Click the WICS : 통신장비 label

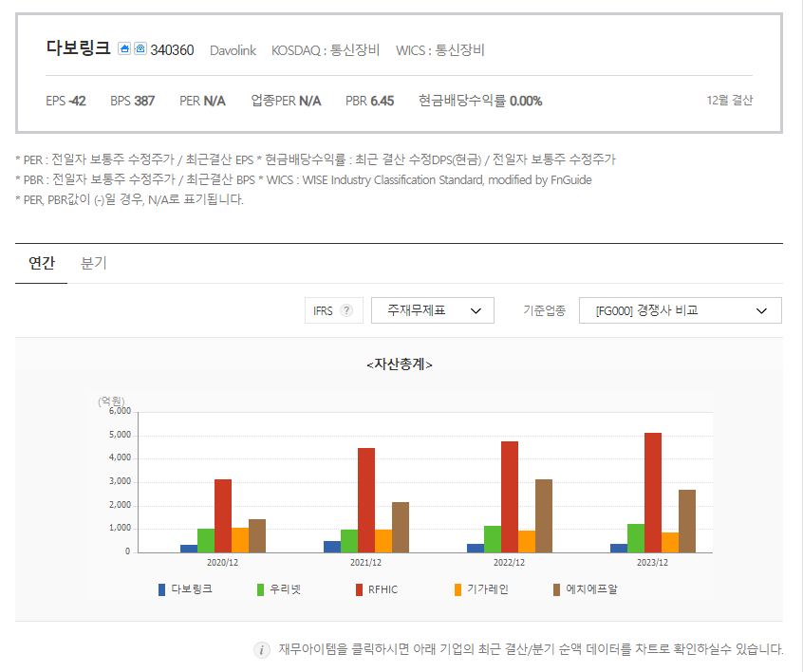click(439, 50)
